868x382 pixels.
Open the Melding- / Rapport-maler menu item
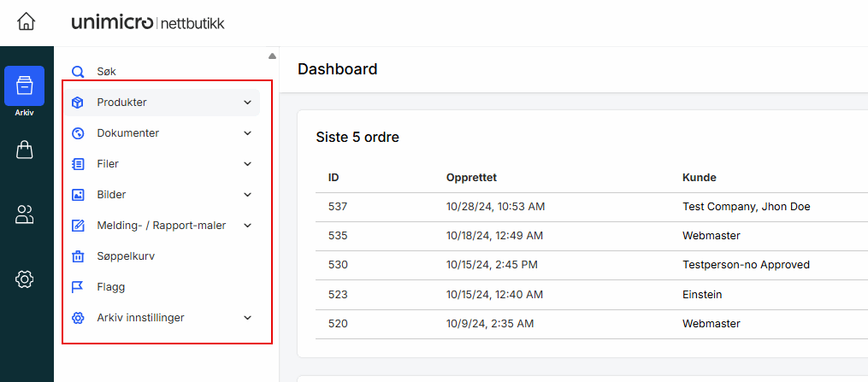161,226
